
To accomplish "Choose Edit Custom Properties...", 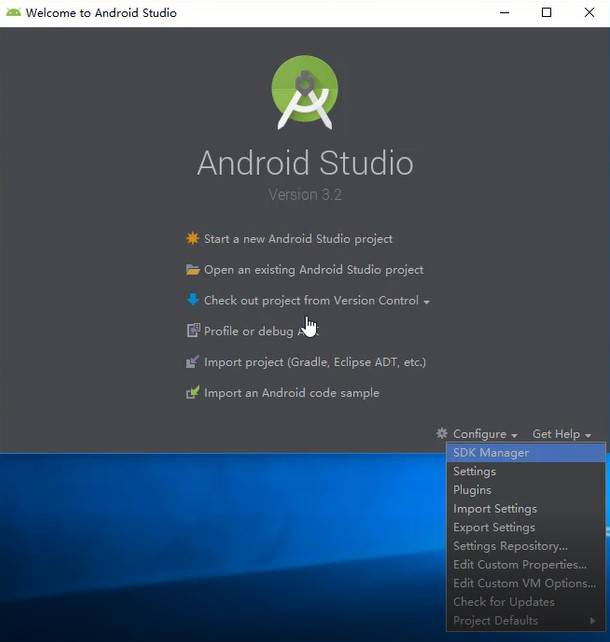I will 526,565.
